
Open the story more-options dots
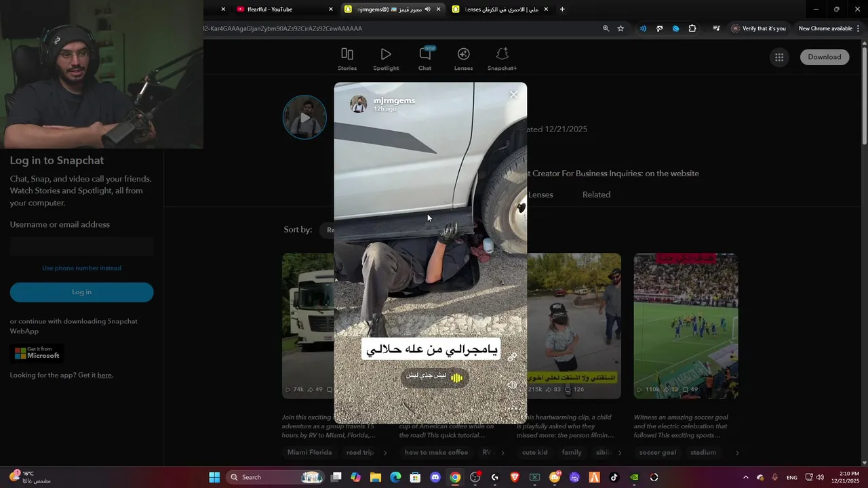(x=514, y=409)
